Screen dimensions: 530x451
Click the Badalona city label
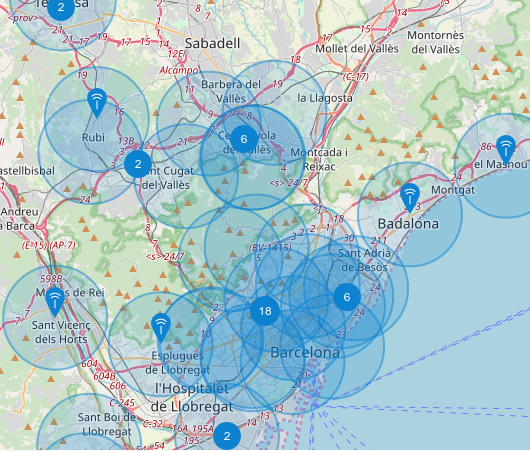(408, 224)
